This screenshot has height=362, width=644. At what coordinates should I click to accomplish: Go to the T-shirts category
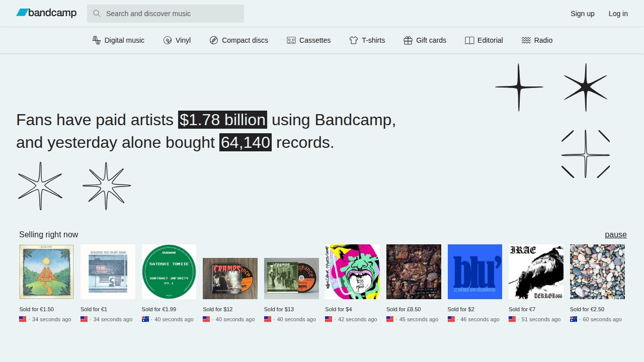367,40
